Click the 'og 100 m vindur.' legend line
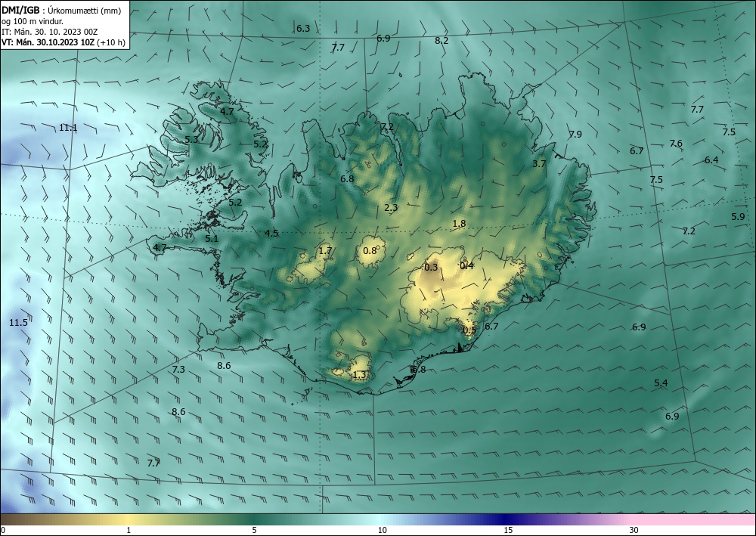This screenshot has height=536, width=756. [x=33, y=21]
